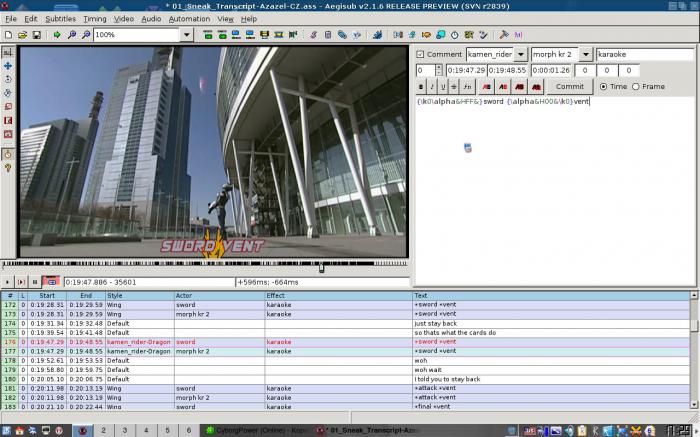
Task: Toggle the Comment checkbox
Action: 420,54
